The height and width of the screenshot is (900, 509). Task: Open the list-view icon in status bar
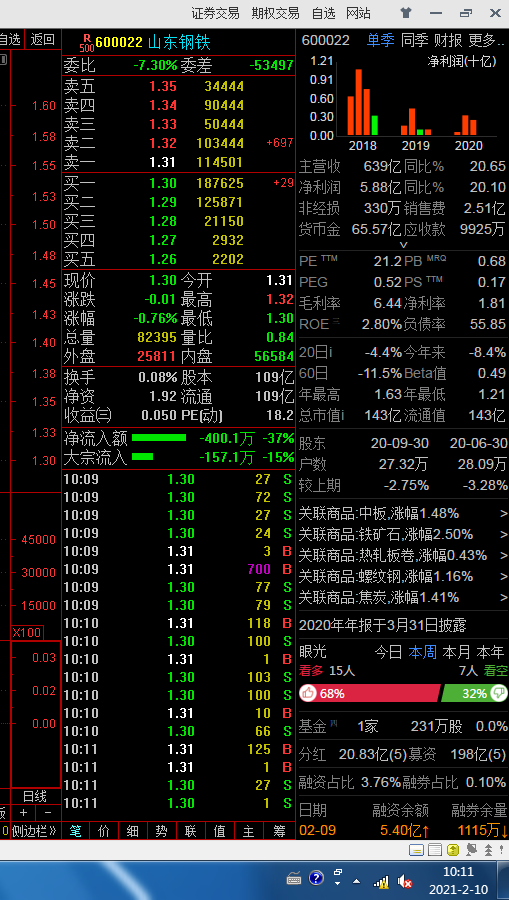tap(434, 850)
